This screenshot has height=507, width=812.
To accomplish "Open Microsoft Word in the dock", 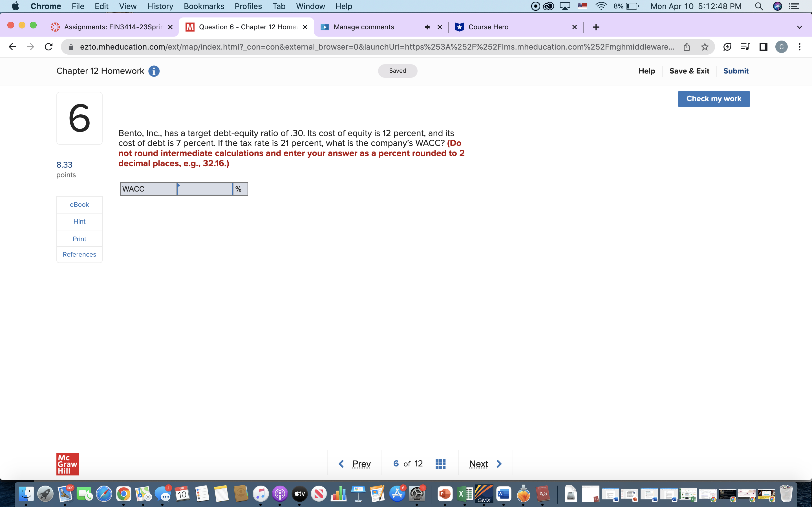I will [504, 493].
